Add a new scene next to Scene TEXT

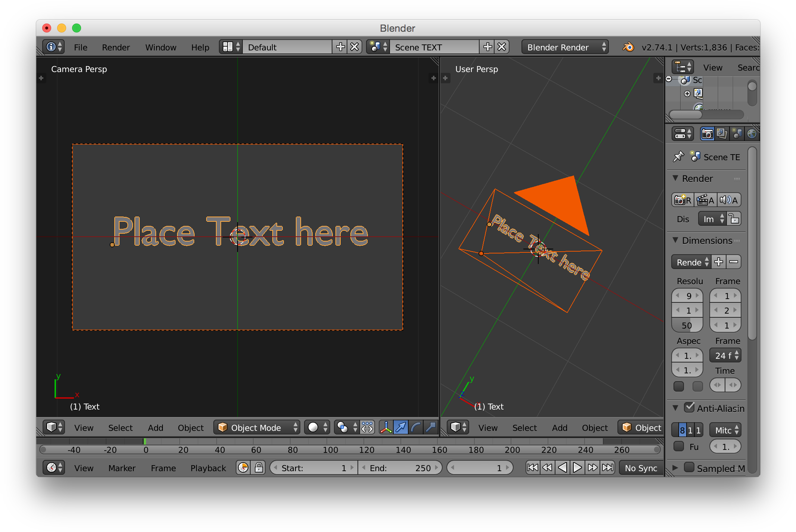(487, 47)
